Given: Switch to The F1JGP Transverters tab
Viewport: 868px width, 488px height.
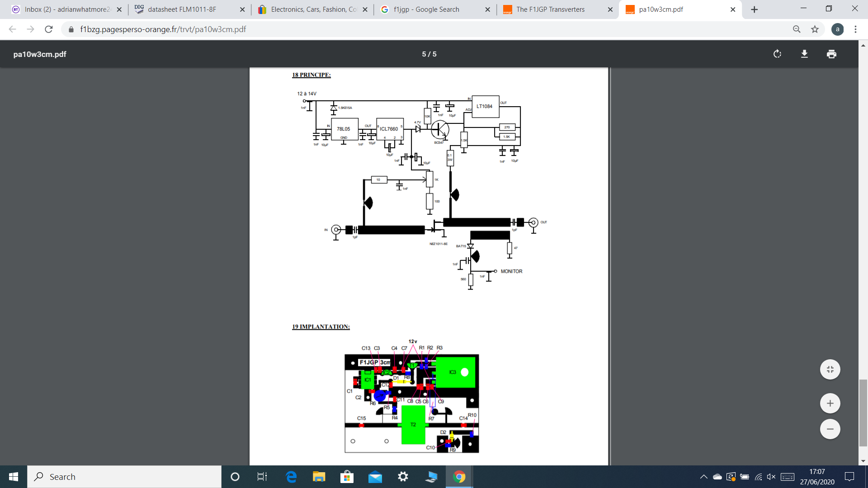Looking at the screenshot, I should click(x=558, y=9).
